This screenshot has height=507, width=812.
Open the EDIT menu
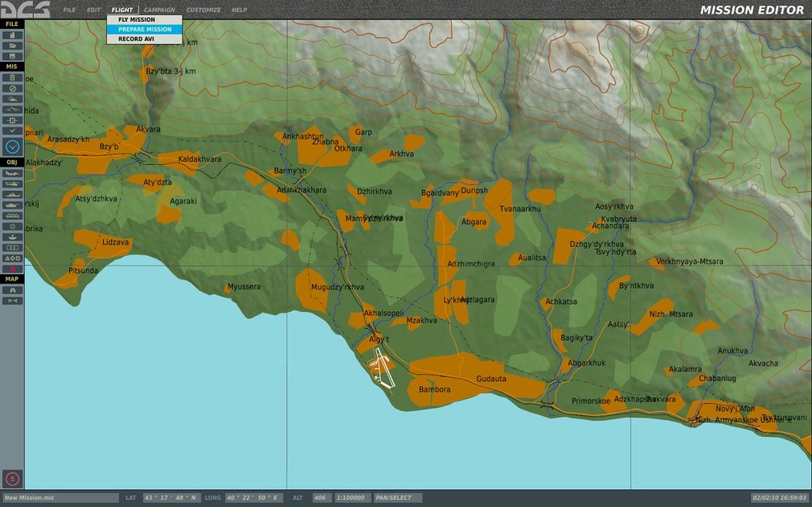point(93,10)
